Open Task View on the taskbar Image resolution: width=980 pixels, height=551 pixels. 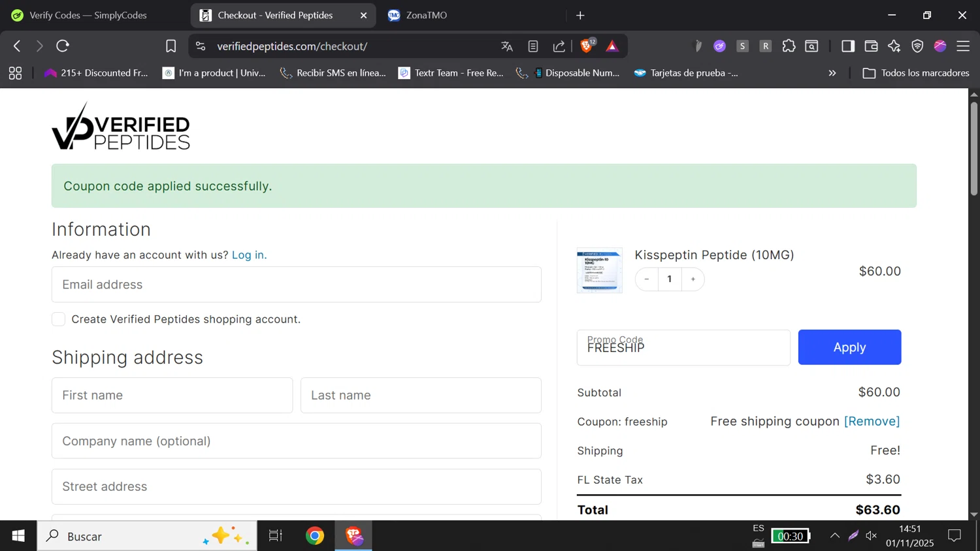pyautogui.click(x=276, y=536)
